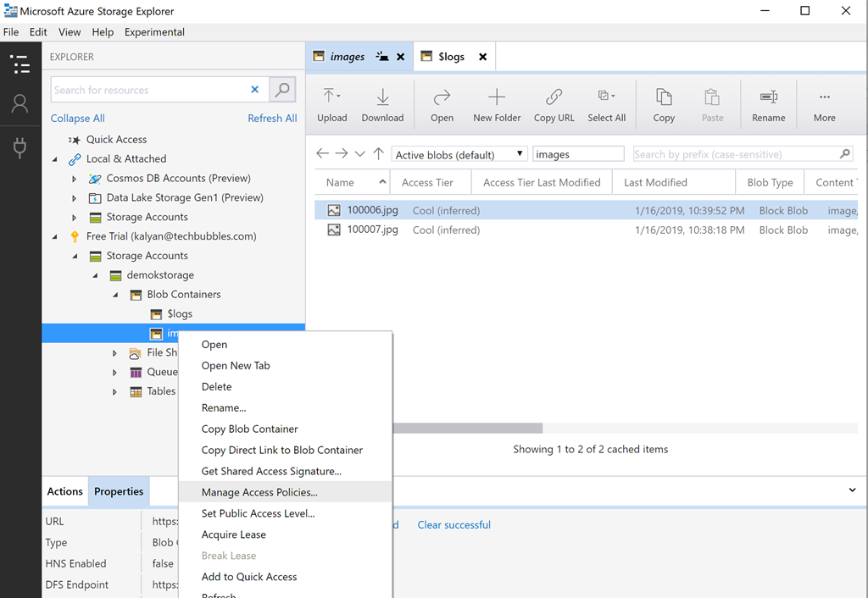The width and height of the screenshot is (868, 598).
Task: Expand Cosmos DB Accounts (Preview) node
Action: pos(75,179)
